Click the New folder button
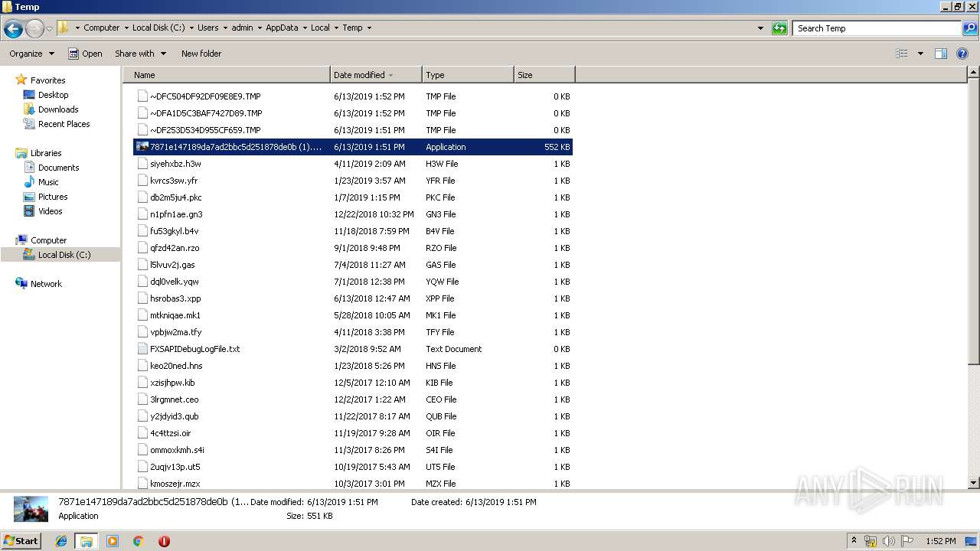Viewport: 980px width, 551px height. pyautogui.click(x=201, y=54)
